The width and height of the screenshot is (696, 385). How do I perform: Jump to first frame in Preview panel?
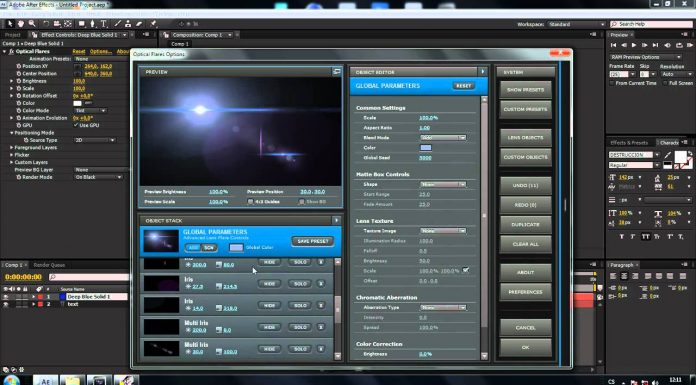click(x=613, y=45)
